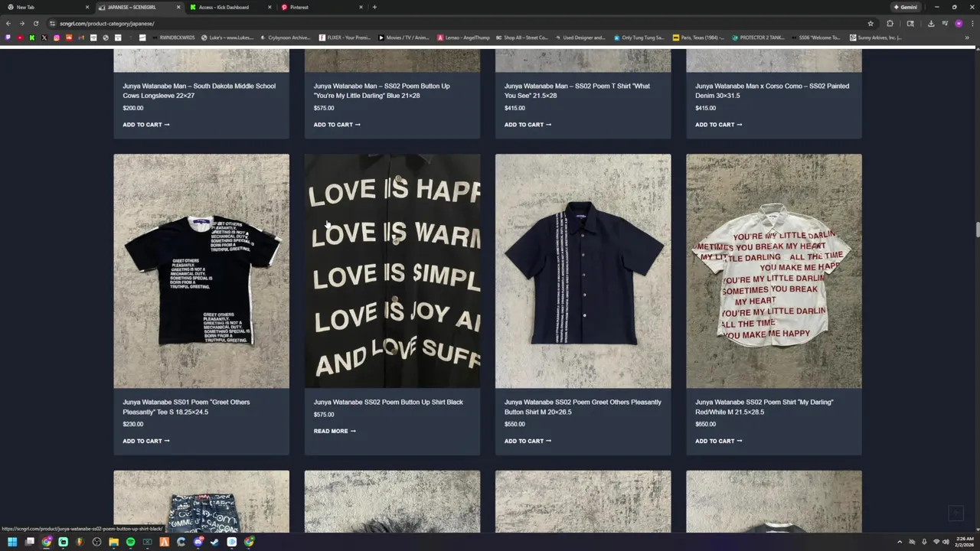Open the X (Twitter) bookmark icon

(x=44, y=37)
